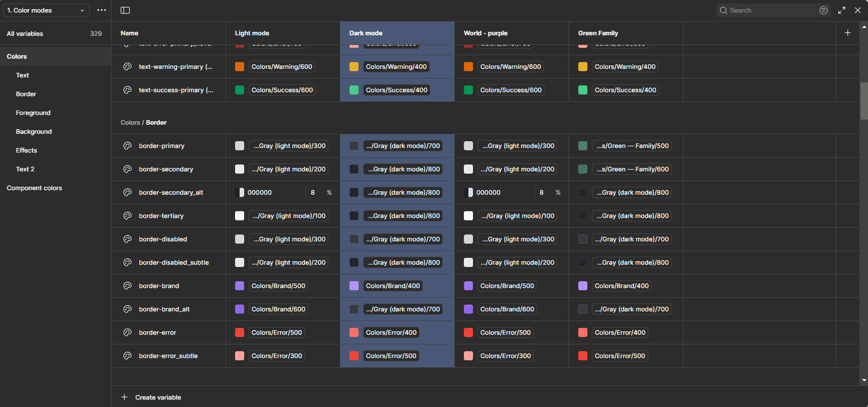Screen dimensions: 868x407
Task: Click palette icon of border-error row
Action: [127, 332]
